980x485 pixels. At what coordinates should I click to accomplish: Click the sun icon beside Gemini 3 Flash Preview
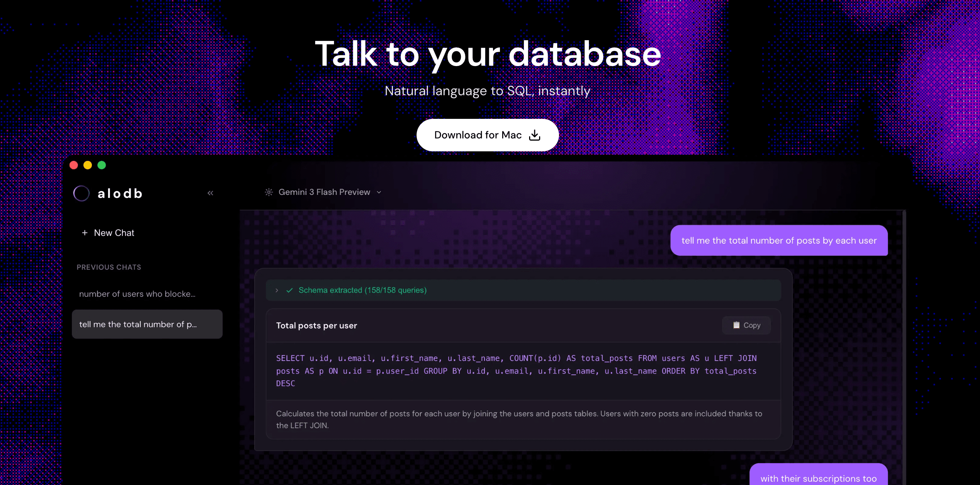tap(269, 192)
